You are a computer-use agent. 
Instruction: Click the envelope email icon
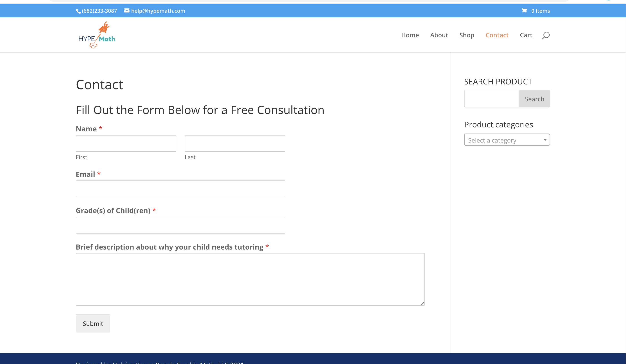tap(127, 11)
